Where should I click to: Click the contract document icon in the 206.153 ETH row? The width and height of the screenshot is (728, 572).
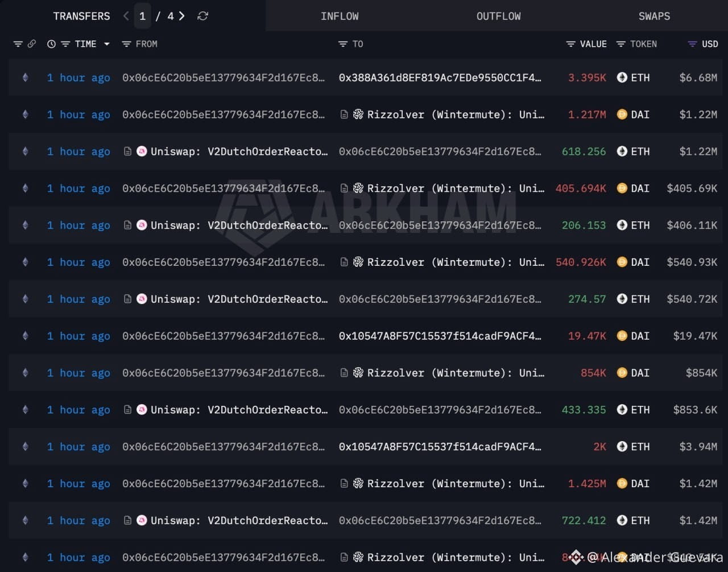tap(128, 225)
